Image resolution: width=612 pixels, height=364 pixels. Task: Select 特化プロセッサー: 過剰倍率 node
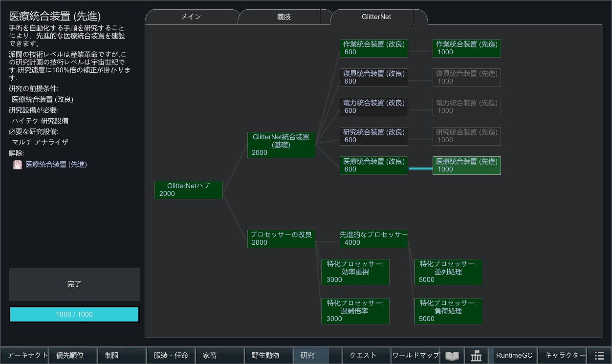coord(355,311)
